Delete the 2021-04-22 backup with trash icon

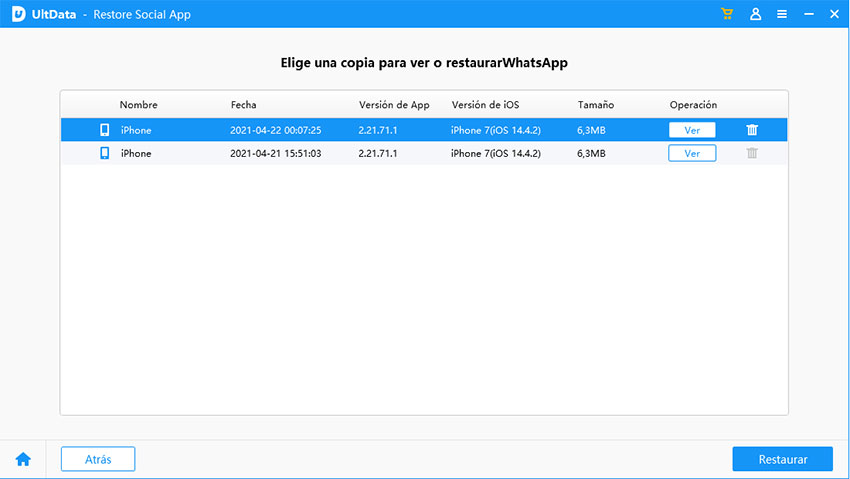[x=752, y=130]
